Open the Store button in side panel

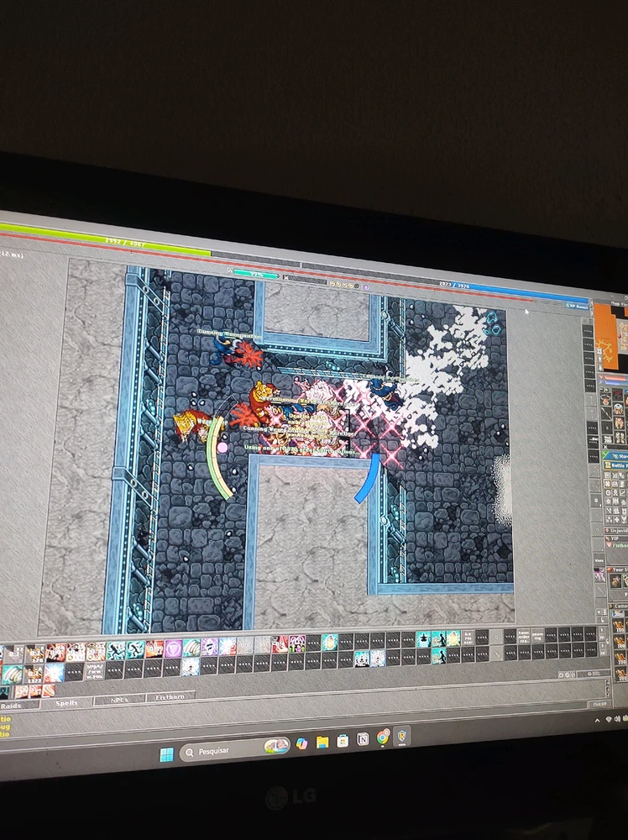point(617,455)
